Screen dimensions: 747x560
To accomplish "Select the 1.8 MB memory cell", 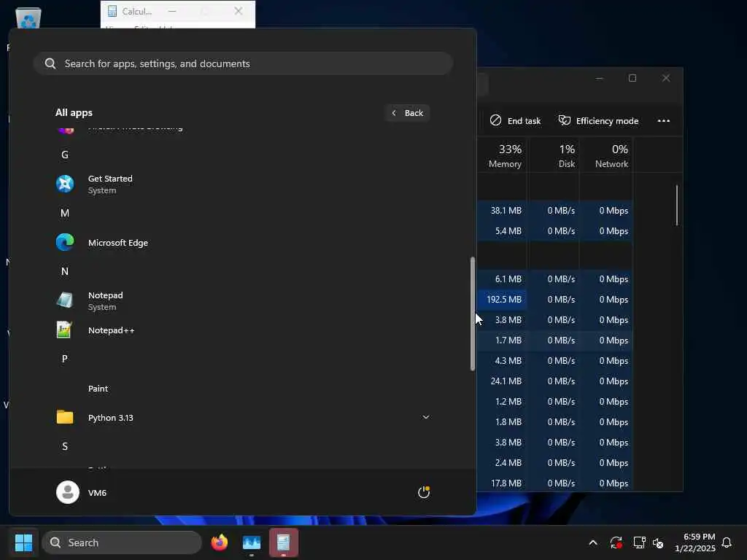I will pos(502,422).
